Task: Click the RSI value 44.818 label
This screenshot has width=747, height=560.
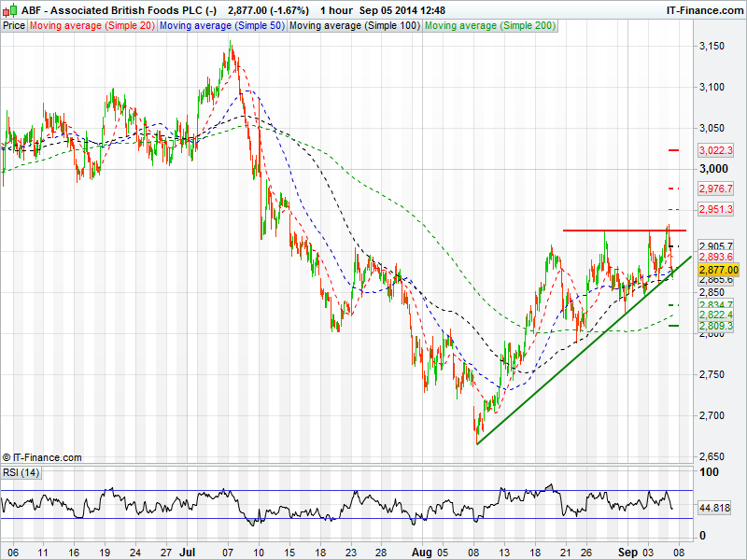Action: coord(715,508)
